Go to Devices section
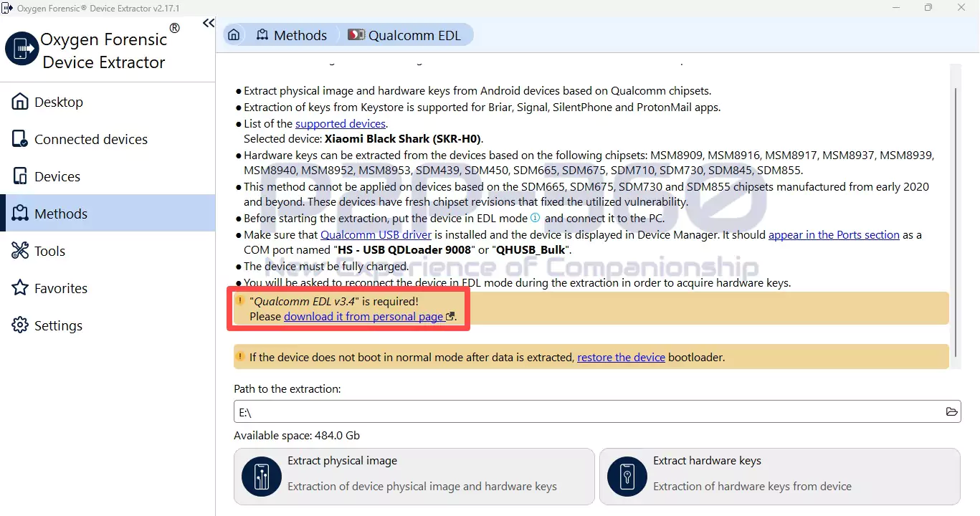This screenshot has height=516, width=980. (108, 176)
